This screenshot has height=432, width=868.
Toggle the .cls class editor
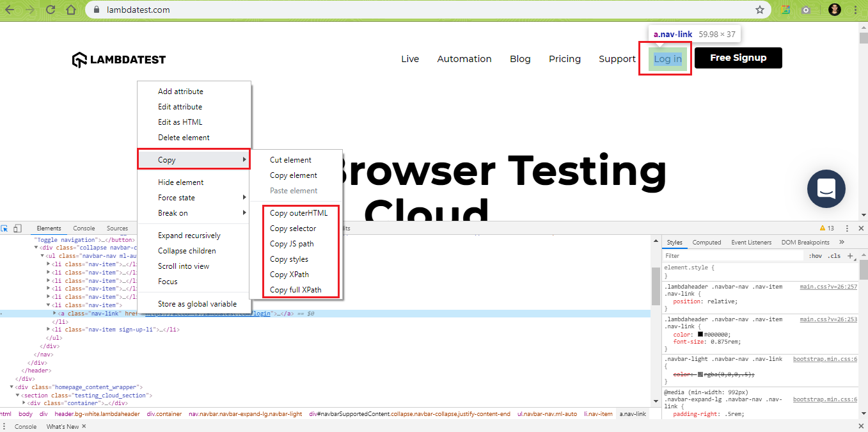tap(834, 256)
